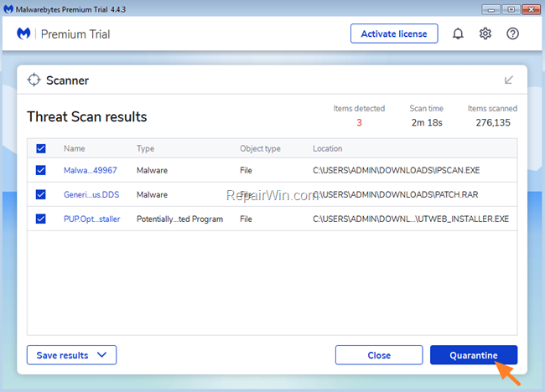Open the Save results dropdown
Screen dimensions: 545x392
point(71,355)
